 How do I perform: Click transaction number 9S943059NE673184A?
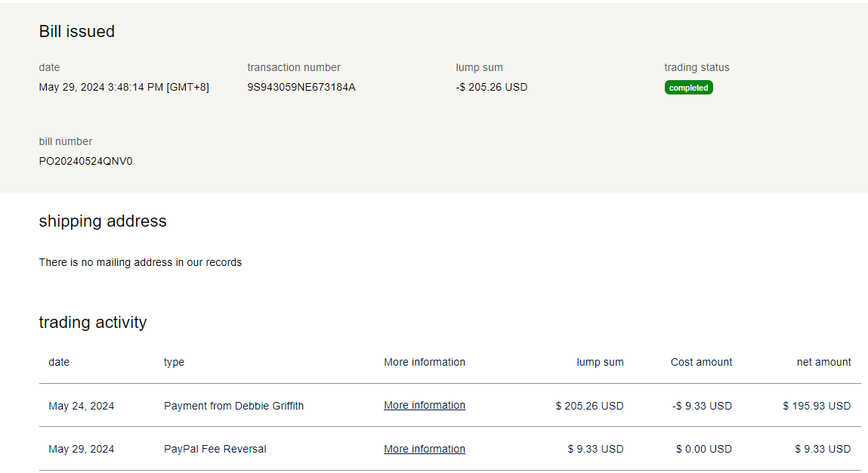point(301,87)
